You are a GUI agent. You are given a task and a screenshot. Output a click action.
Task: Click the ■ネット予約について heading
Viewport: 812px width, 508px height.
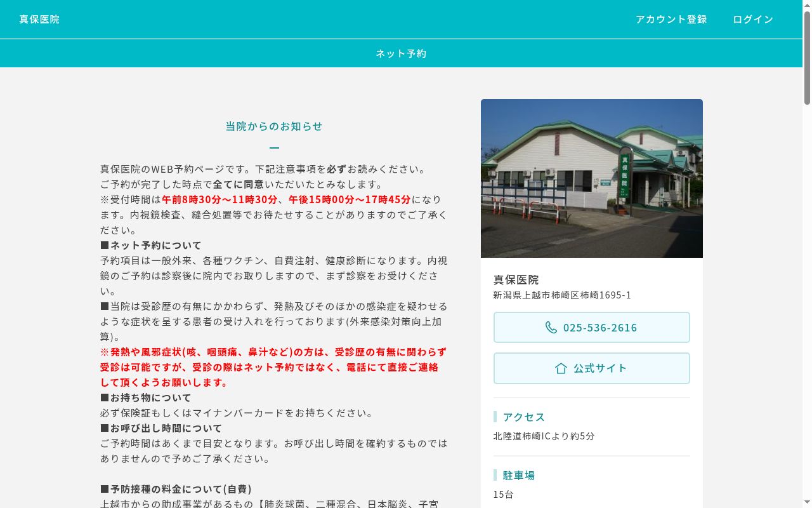point(151,246)
